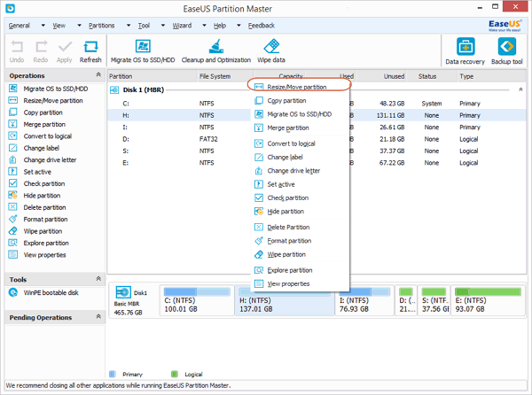Choose Copy partition in context menu

point(300,101)
